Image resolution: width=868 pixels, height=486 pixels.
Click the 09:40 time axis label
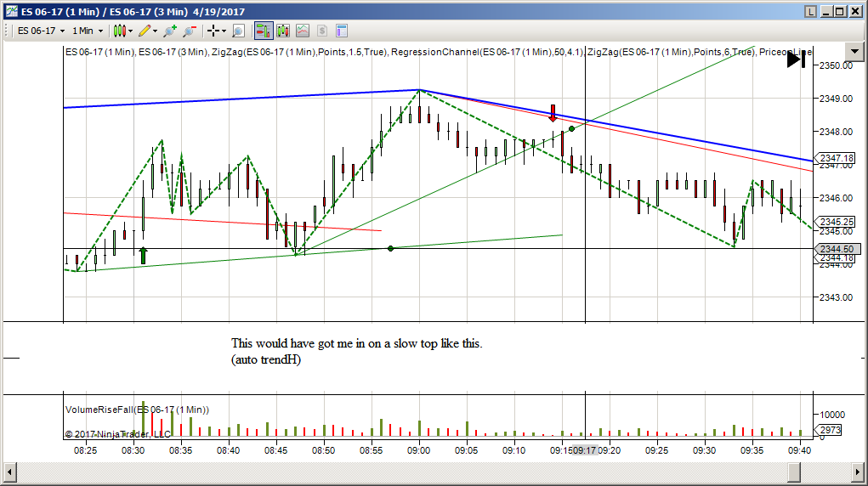click(x=799, y=450)
